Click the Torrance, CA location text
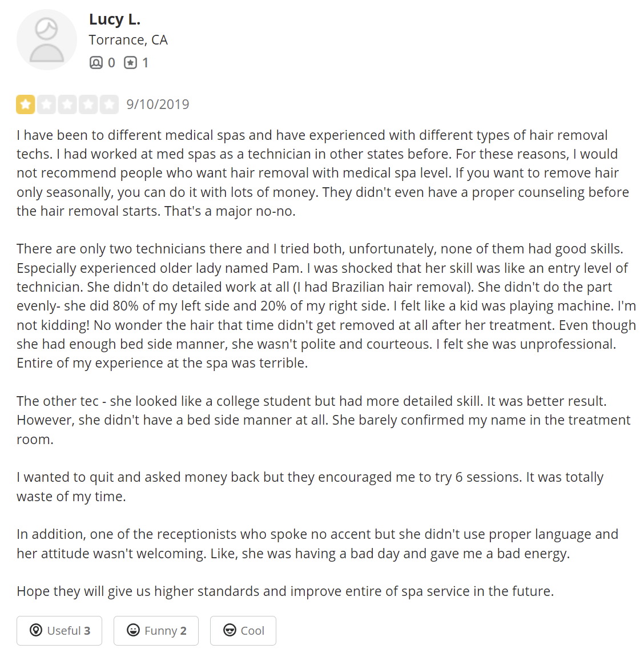644x661 pixels. pyautogui.click(x=128, y=40)
